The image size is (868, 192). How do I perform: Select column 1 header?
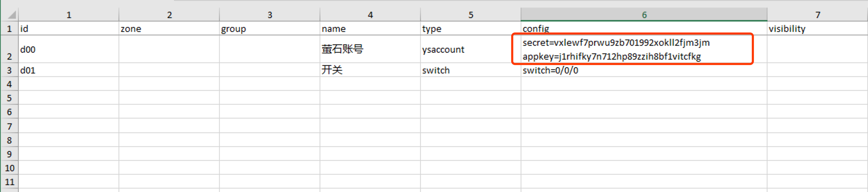(69, 15)
